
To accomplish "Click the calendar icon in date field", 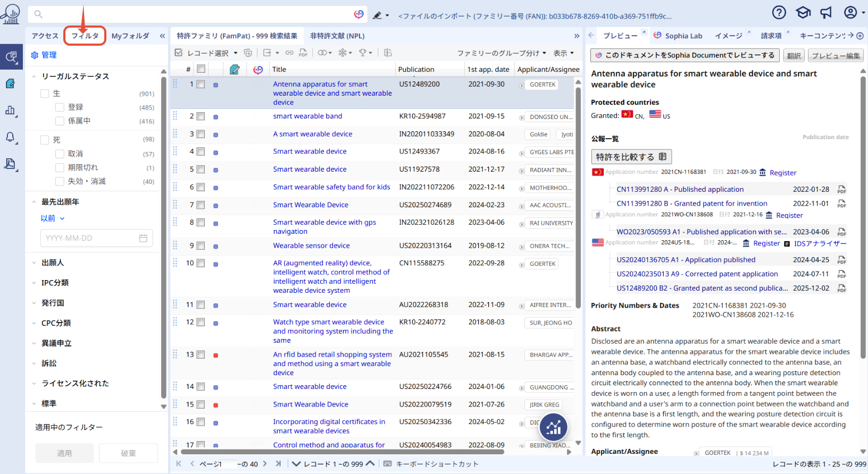I will tap(143, 238).
